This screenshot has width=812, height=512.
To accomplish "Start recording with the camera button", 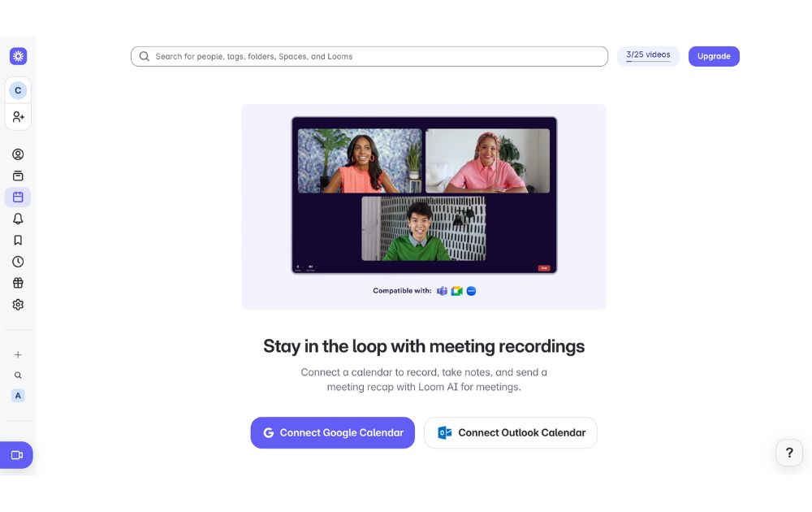I will click(x=16, y=455).
